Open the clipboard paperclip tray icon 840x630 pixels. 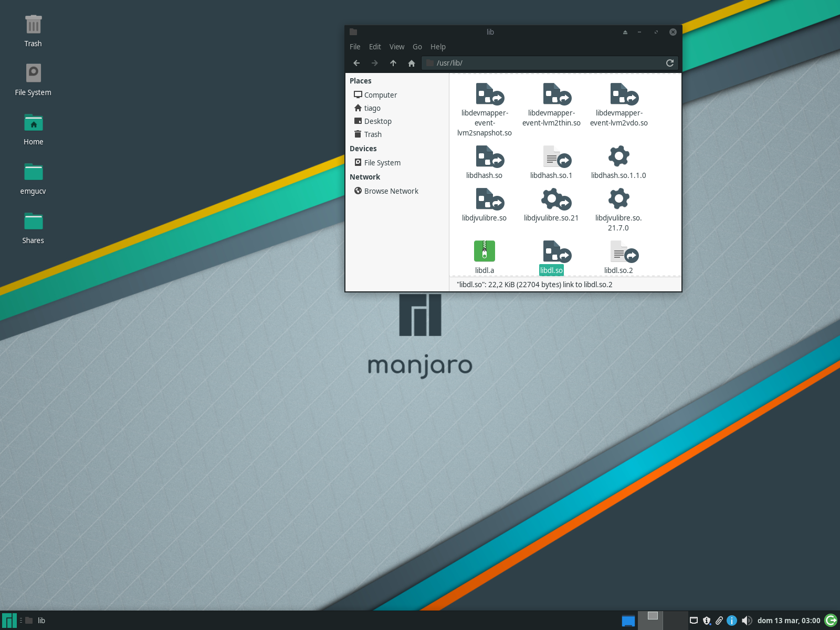click(719, 621)
